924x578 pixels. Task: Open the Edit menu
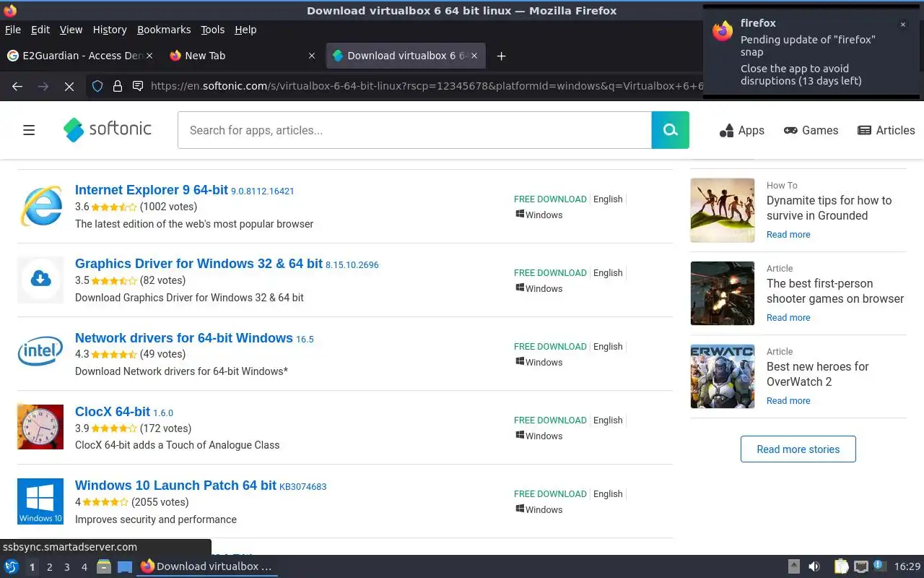40,30
